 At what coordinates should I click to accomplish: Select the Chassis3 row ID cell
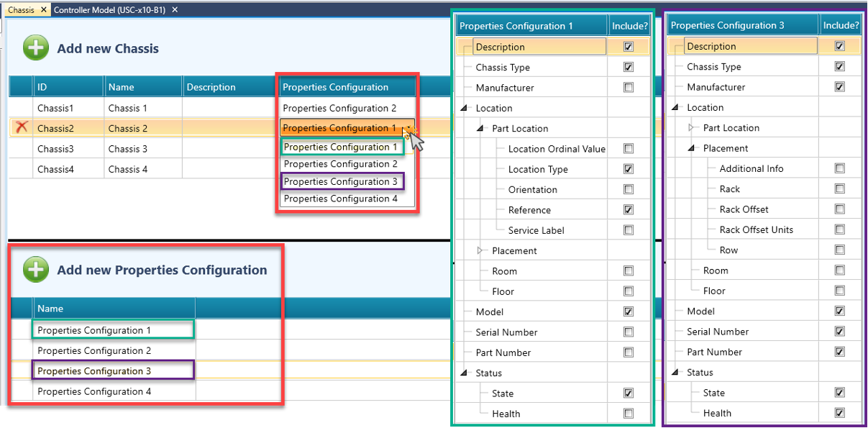(x=55, y=149)
